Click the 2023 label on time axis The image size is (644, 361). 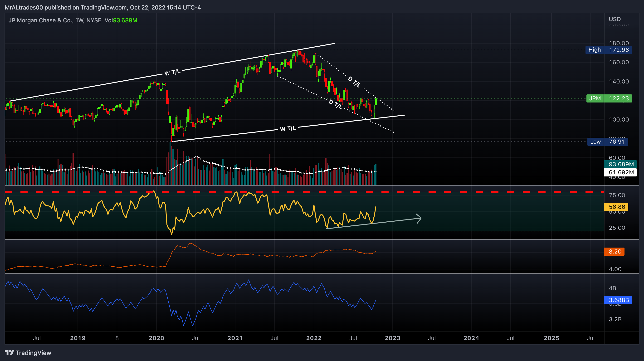[x=392, y=338]
